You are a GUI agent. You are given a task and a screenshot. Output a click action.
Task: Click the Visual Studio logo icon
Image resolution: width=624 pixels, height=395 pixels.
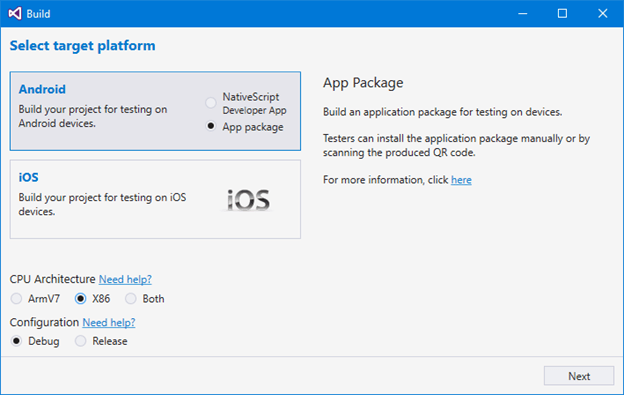(15, 14)
